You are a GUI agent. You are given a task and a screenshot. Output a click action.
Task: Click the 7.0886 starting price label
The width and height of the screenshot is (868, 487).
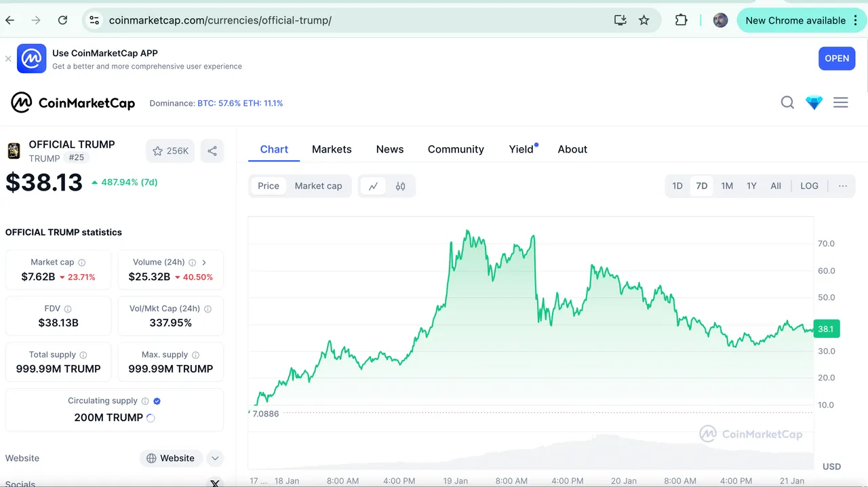tap(265, 413)
